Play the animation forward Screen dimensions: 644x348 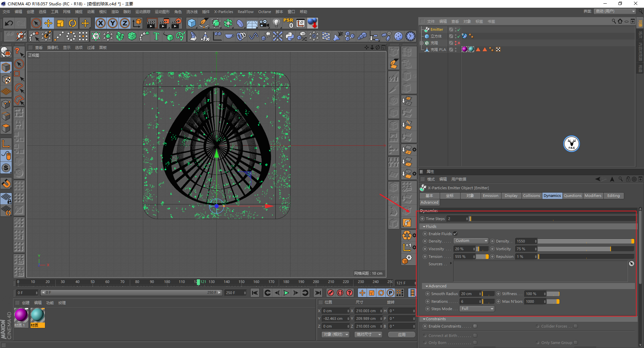point(286,293)
